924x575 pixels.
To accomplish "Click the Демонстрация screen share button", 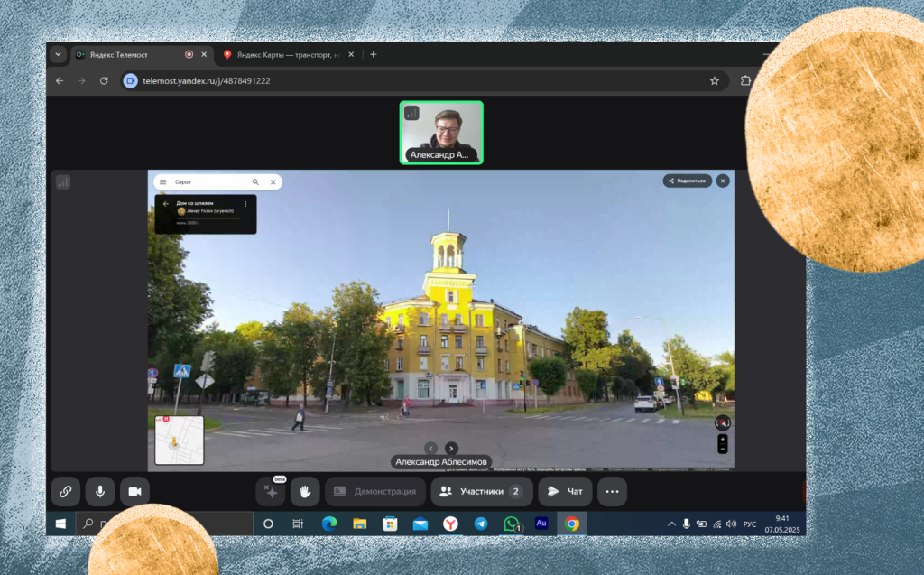I will (375, 491).
